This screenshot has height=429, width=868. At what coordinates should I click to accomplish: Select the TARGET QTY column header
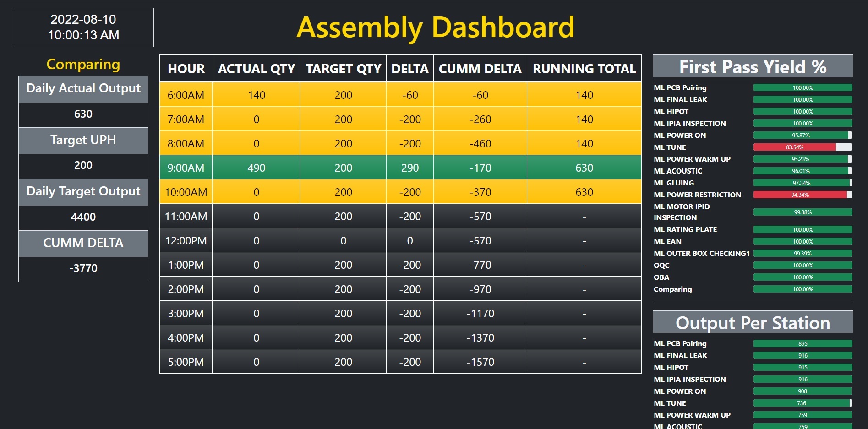(343, 69)
